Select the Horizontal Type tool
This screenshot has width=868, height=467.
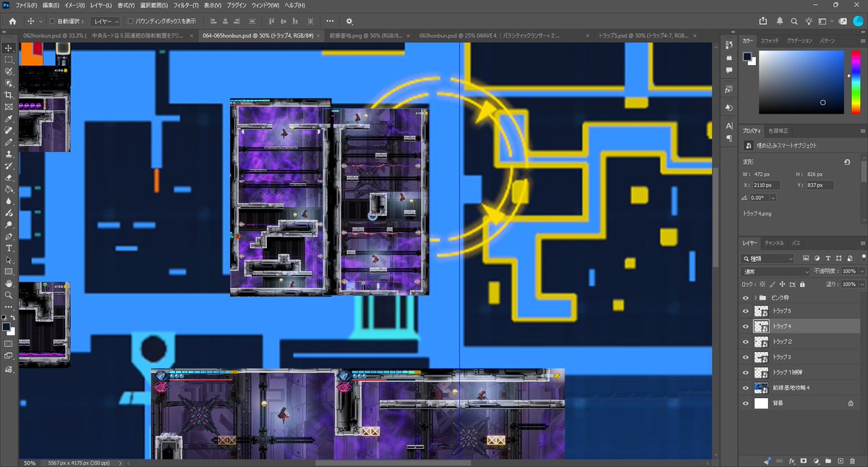point(9,248)
